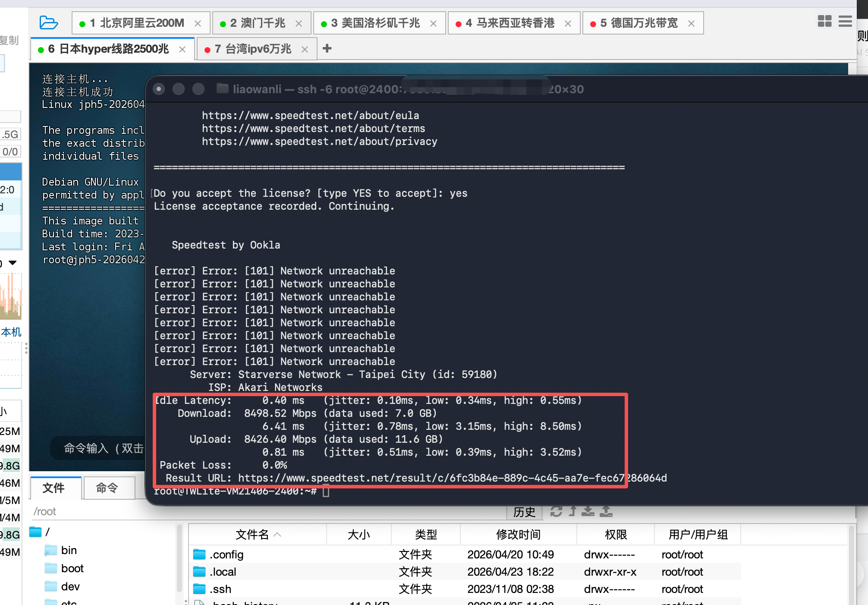
Task: Click the download file icon
Action: (588, 511)
